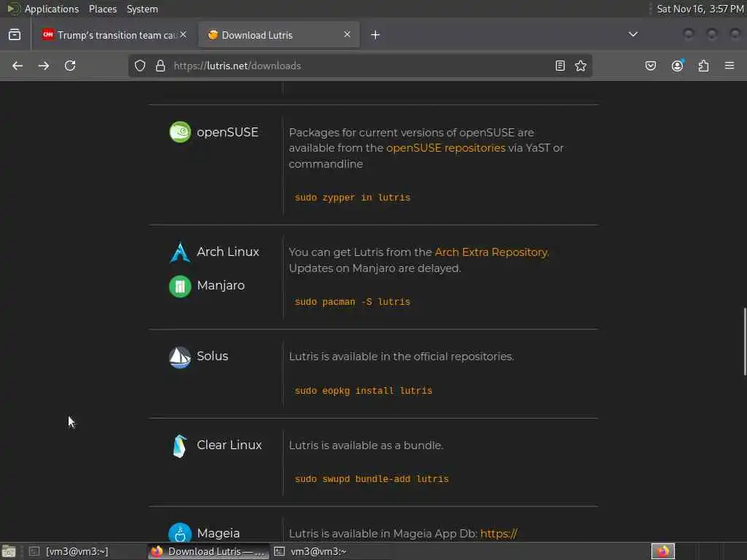This screenshot has width=747, height=560.
Task: Click "Lutris is available as a bundle." text
Action: coord(366,446)
